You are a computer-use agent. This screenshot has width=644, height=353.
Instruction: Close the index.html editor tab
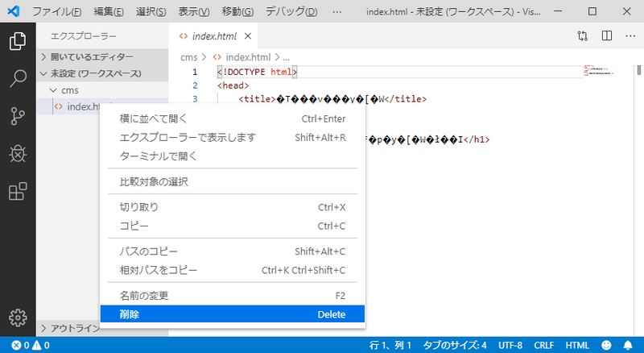pos(248,36)
